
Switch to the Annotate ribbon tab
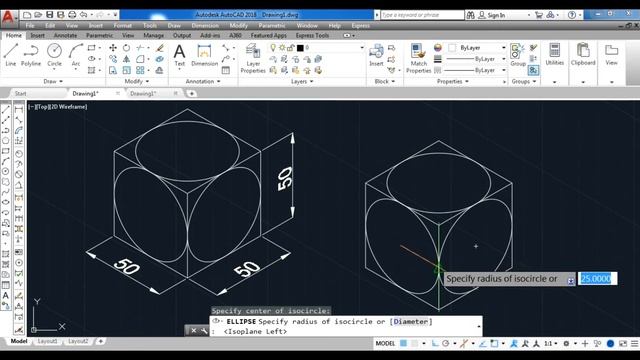(65, 36)
